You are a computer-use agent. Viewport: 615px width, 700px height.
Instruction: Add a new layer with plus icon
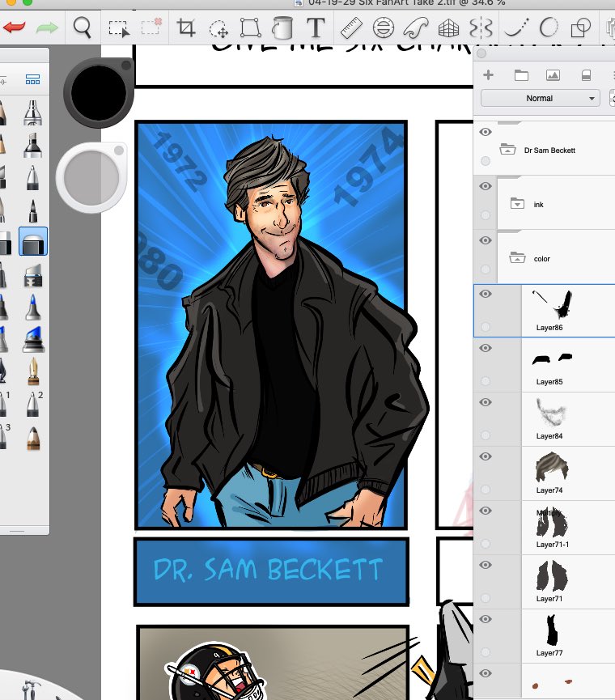(488, 75)
